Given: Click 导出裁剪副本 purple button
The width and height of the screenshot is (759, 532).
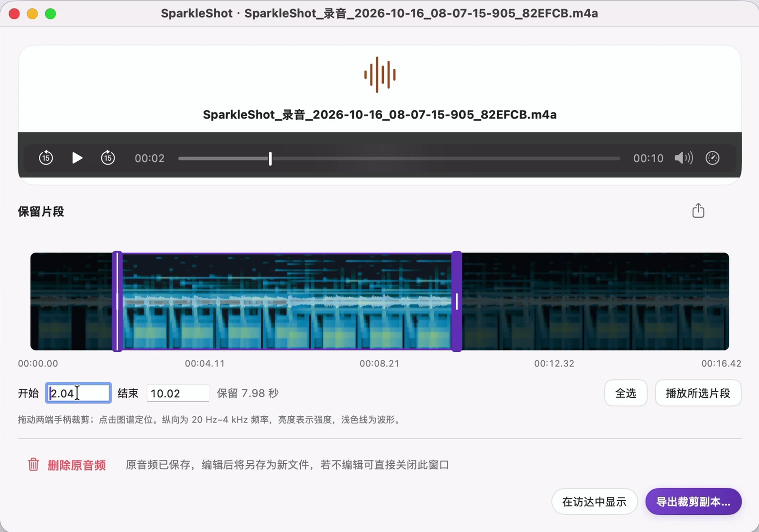Looking at the screenshot, I should tap(693, 502).
